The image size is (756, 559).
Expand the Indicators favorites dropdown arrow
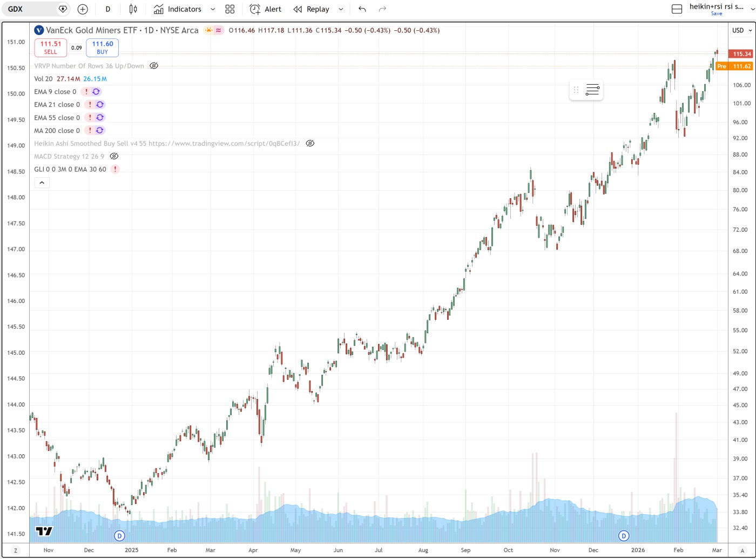pos(213,9)
